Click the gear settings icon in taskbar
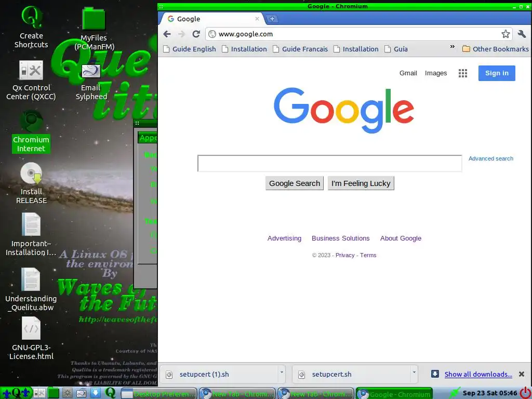532x399 pixels. 68,393
